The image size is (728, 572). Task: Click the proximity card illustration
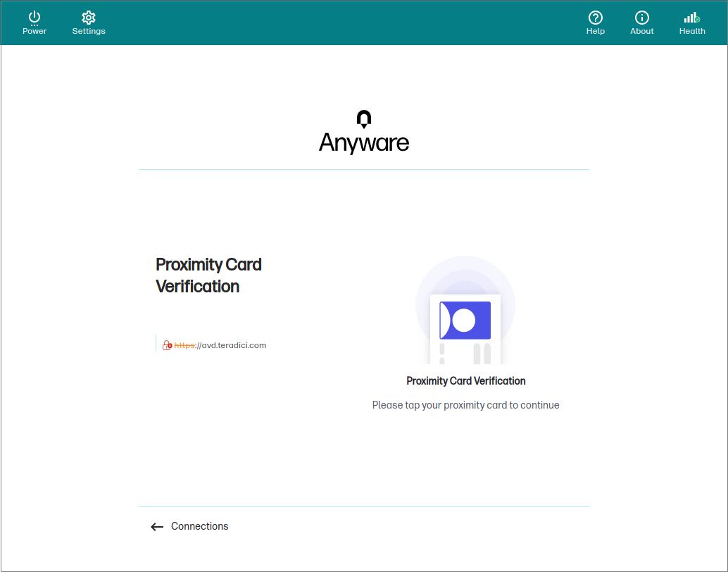(x=465, y=310)
